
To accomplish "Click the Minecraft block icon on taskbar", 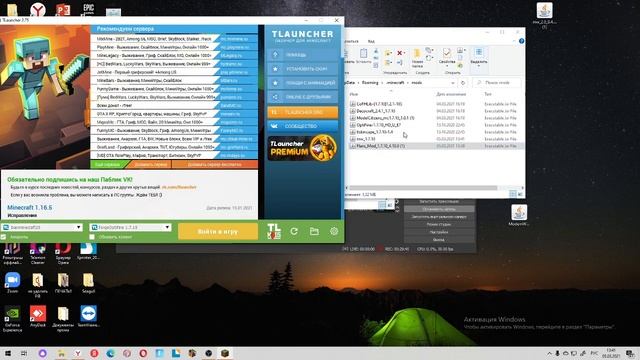I will 225,353.
